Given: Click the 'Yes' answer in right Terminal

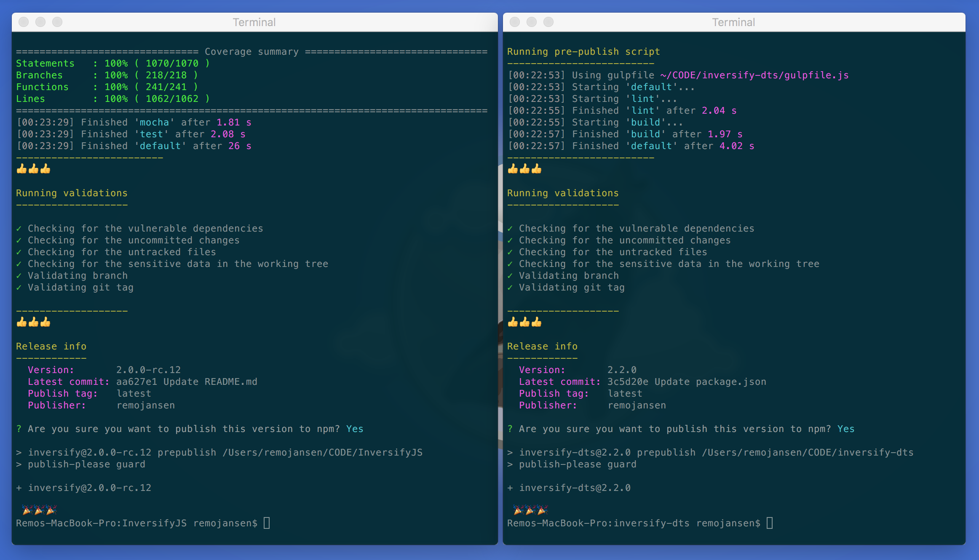Looking at the screenshot, I should (x=846, y=429).
